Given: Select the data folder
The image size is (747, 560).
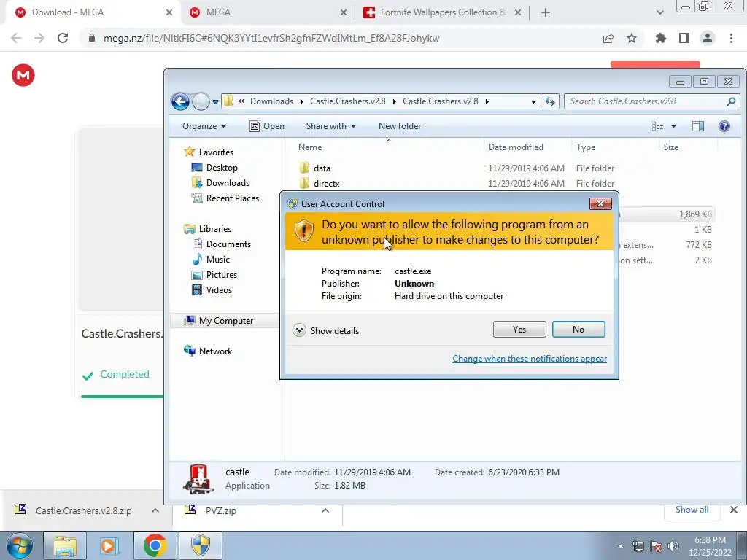Looking at the screenshot, I should (x=322, y=168).
